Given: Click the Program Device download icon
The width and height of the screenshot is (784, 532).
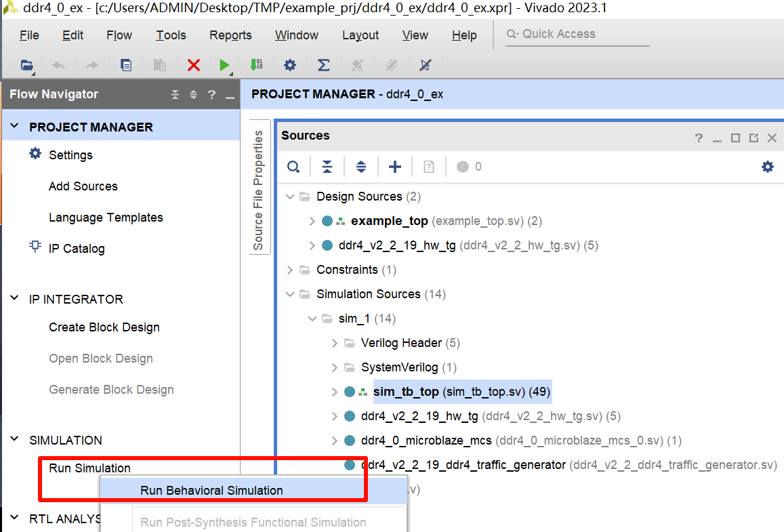Looking at the screenshot, I should 257,64.
